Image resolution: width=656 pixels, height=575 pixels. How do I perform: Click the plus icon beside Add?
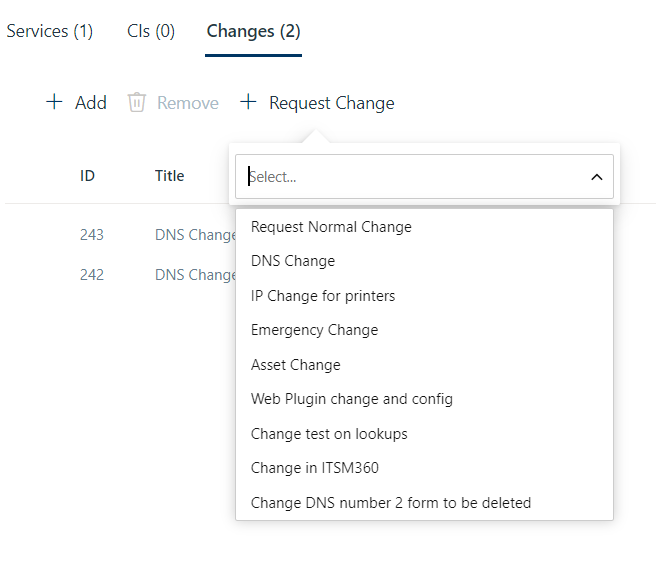pyautogui.click(x=54, y=102)
